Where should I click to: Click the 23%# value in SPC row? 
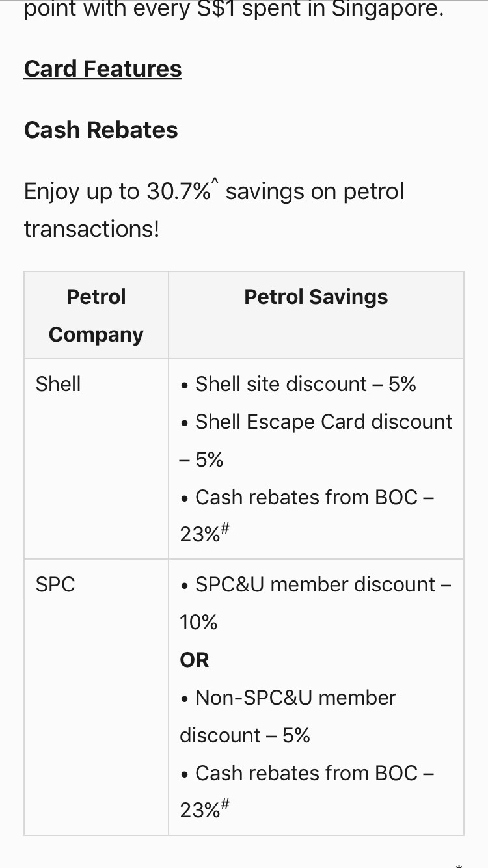click(x=204, y=809)
